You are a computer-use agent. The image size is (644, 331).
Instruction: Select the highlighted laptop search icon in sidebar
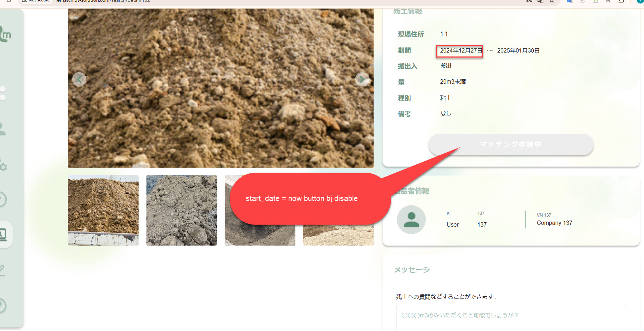click(x=3, y=234)
